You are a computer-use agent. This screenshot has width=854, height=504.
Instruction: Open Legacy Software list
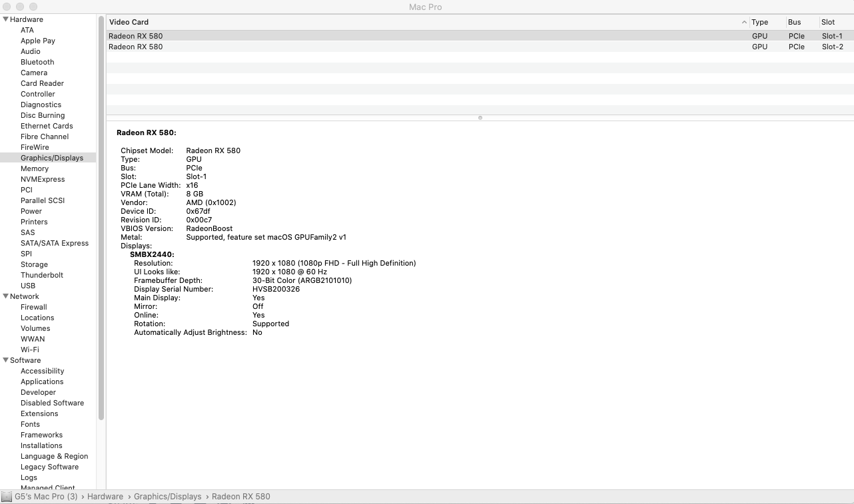click(x=49, y=467)
